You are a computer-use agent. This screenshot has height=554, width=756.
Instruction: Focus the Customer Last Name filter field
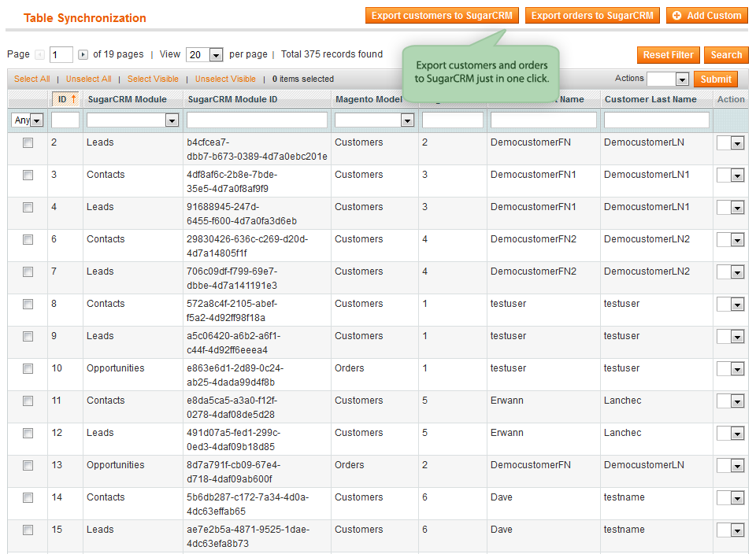[x=656, y=120]
